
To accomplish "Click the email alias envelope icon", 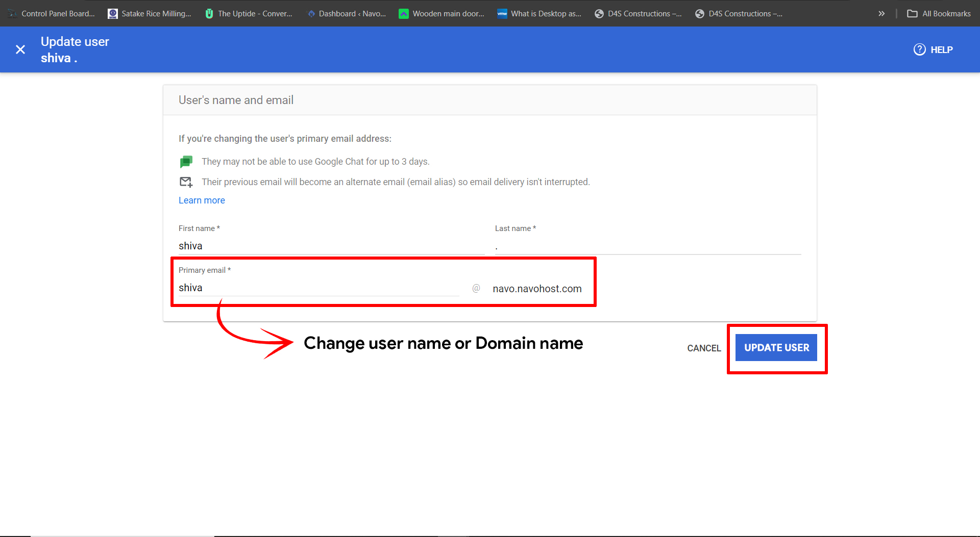I will 186,182.
